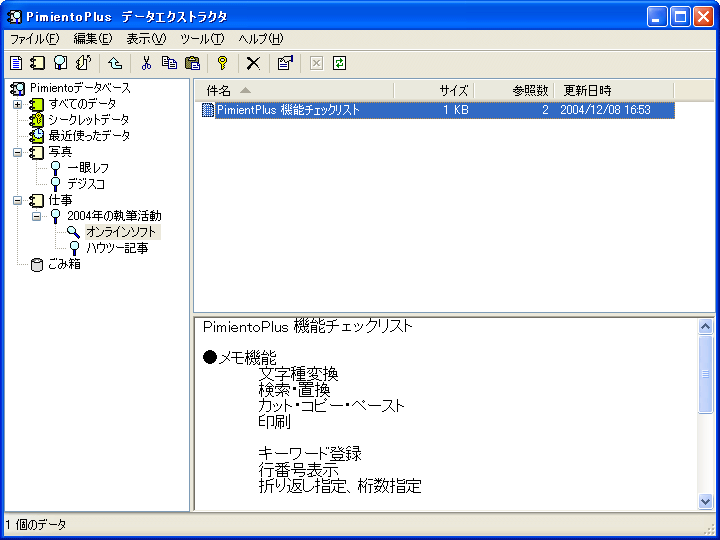Click the 2004/12/08 16:53 date cell

point(605,110)
